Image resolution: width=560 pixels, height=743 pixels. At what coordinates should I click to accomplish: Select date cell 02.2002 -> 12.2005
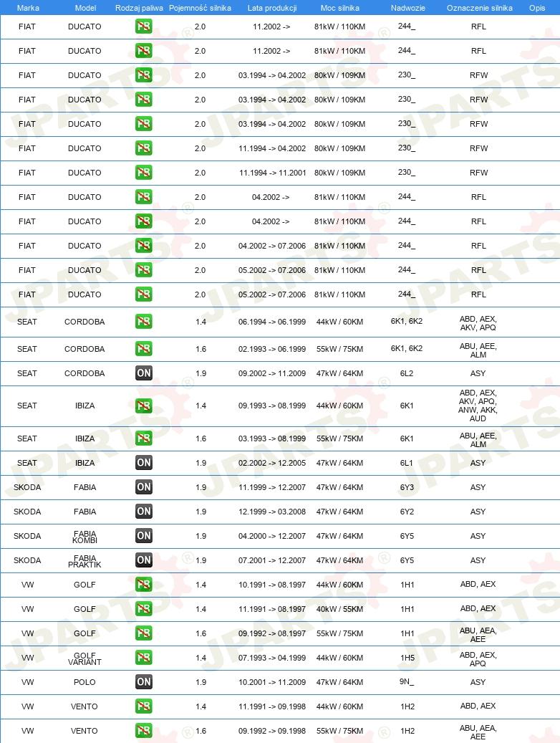coord(272,463)
